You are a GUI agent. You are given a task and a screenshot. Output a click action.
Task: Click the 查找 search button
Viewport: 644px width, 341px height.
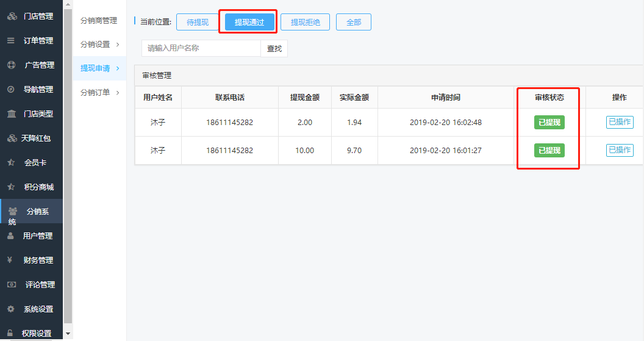pos(274,48)
